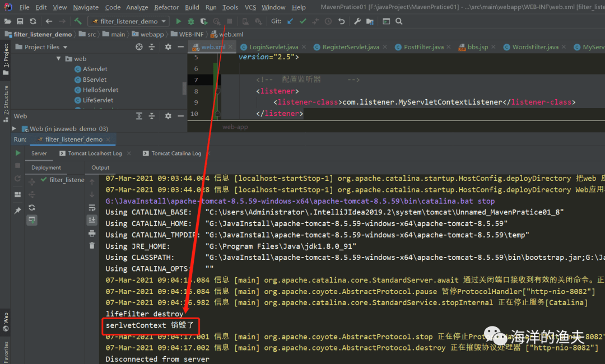Print the console output using printer icon
The height and width of the screenshot is (364, 605).
92,232
